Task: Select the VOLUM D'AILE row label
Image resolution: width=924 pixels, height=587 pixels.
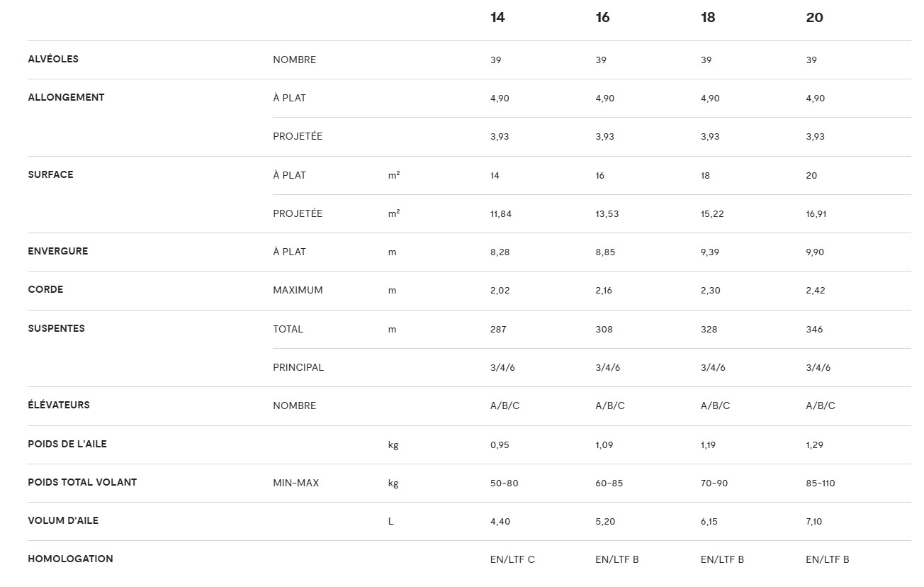Action: point(63,520)
